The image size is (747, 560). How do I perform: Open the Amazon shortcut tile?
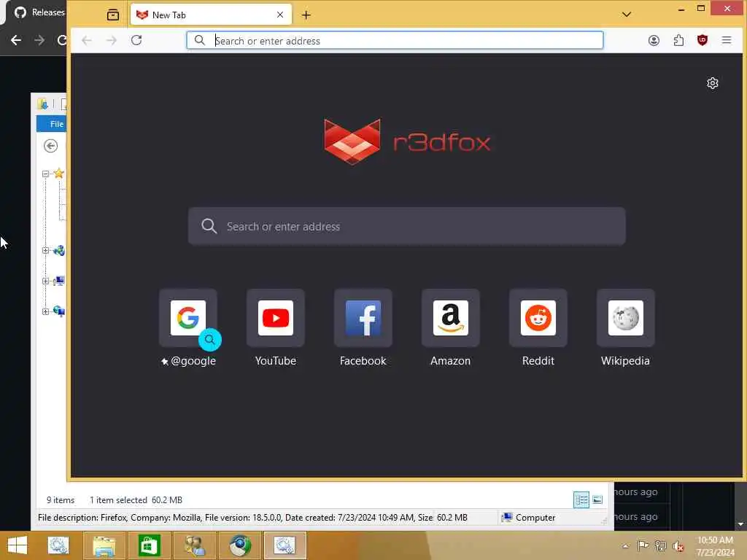tap(451, 318)
